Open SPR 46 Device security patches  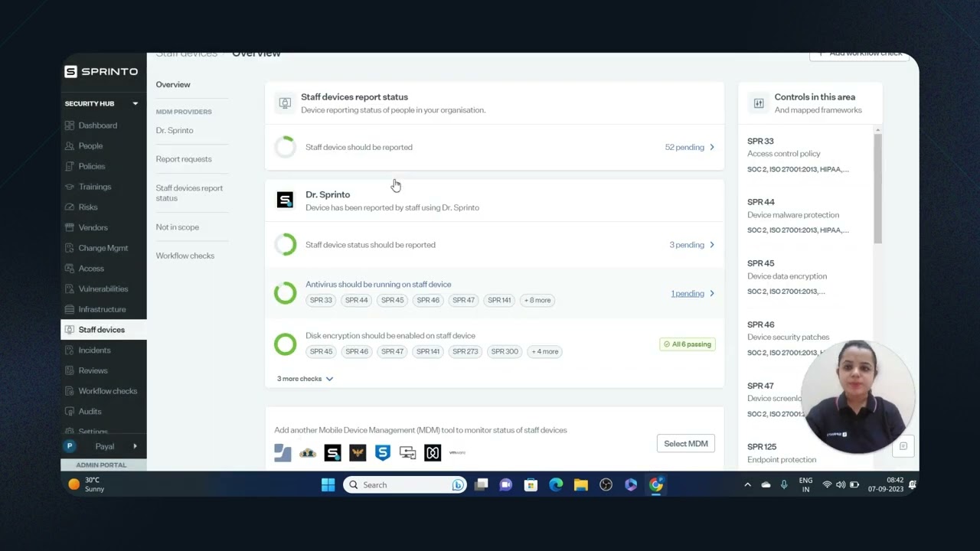788,338
